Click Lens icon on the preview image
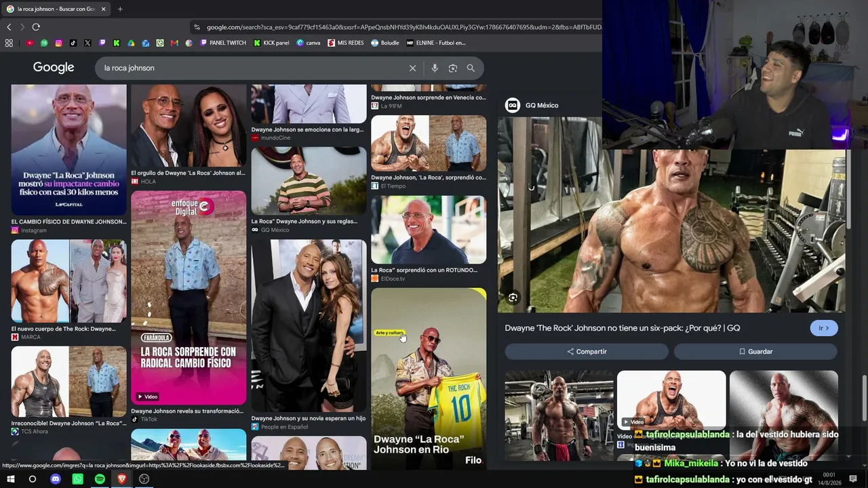 [513, 298]
